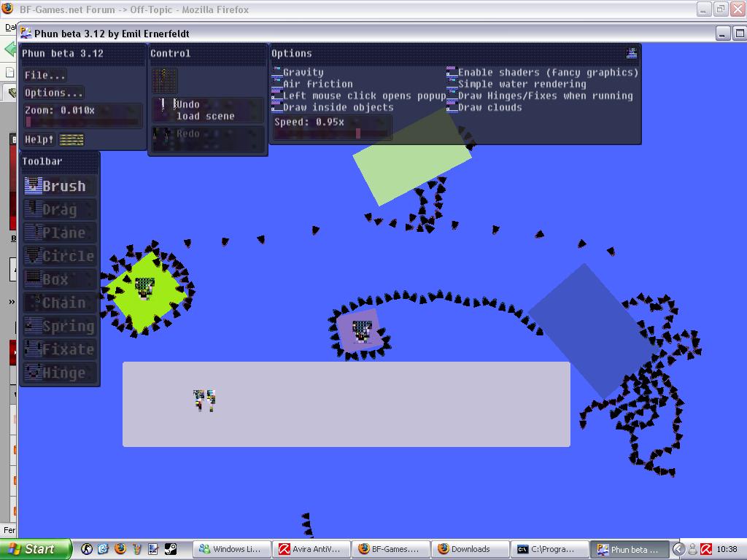Click the Phun beta 3.12 panel title
This screenshot has height=560, width=747.
point(63,53)
